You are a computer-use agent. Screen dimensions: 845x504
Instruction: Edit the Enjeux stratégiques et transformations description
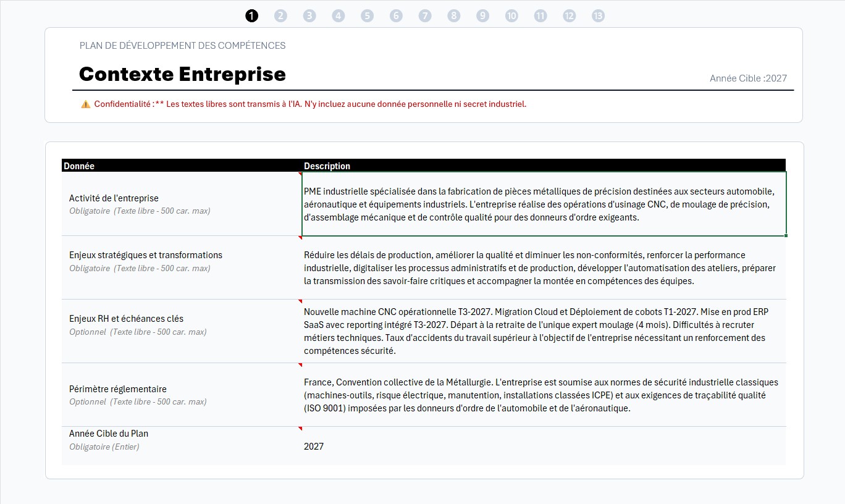(544, 267)
